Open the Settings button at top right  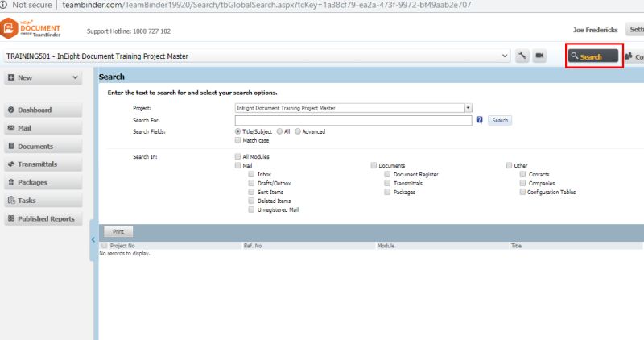pos(635,30)
